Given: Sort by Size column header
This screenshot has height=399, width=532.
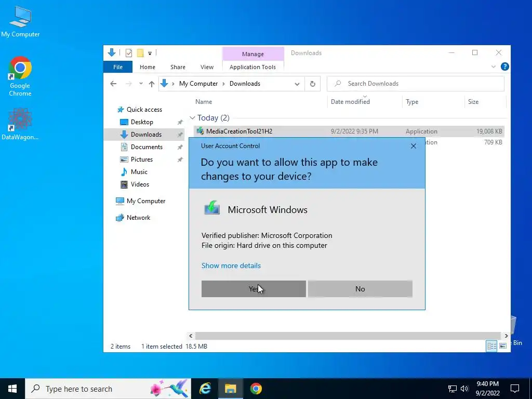Looking at the screenshot, I should [x=473, y=102].
